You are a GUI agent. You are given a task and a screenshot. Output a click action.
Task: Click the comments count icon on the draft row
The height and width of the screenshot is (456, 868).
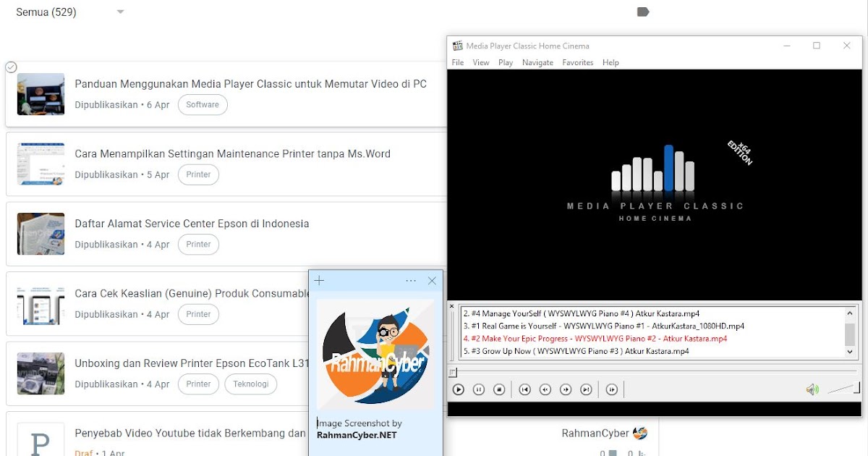(x=613, y=453)
